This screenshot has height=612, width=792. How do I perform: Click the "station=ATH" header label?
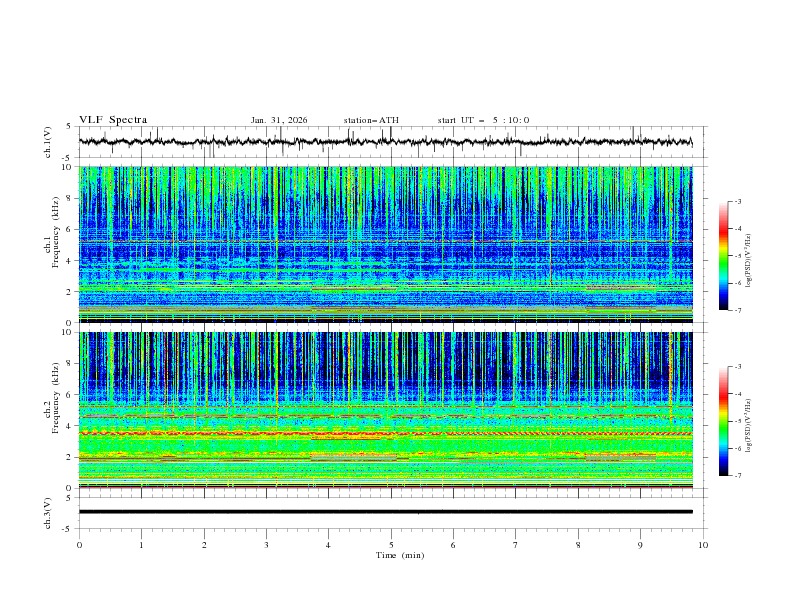[371, 120]
